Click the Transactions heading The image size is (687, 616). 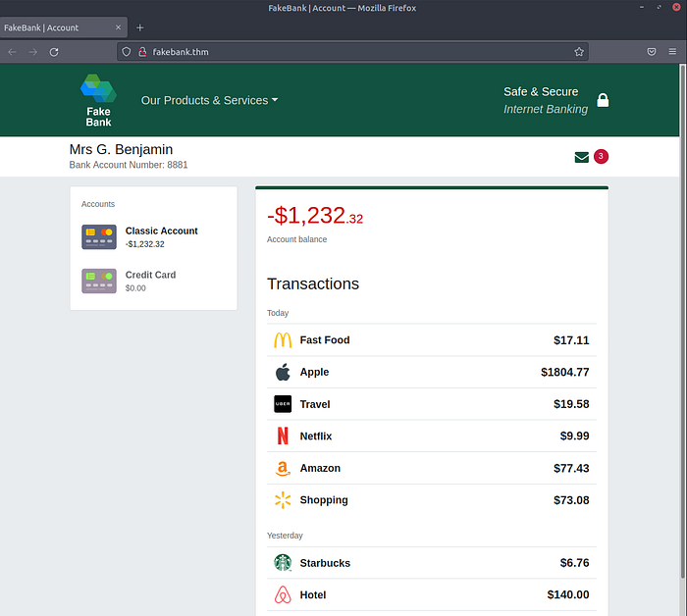tap(313, 283)
